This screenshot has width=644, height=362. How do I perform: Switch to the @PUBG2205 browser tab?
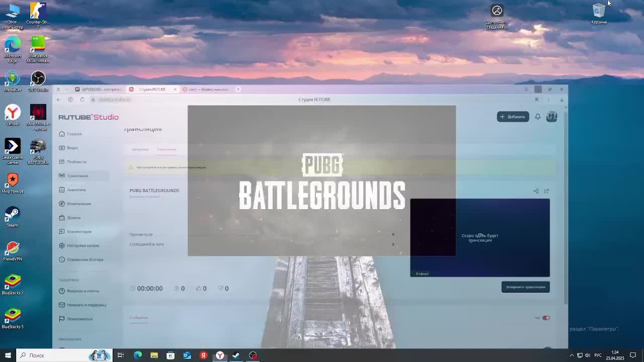tap(99, 89)
